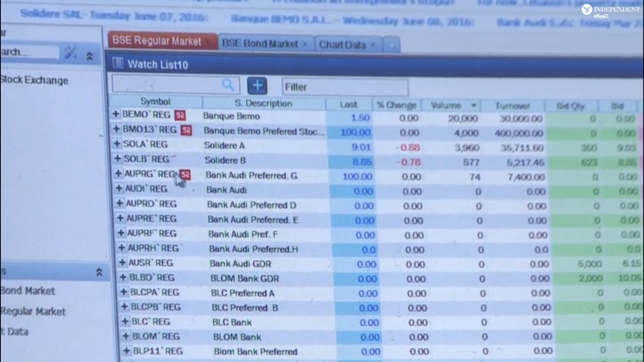The width and height of the screenshot is (644, 362).
Task: Click into the Filter input field
Action: point(345,87)
